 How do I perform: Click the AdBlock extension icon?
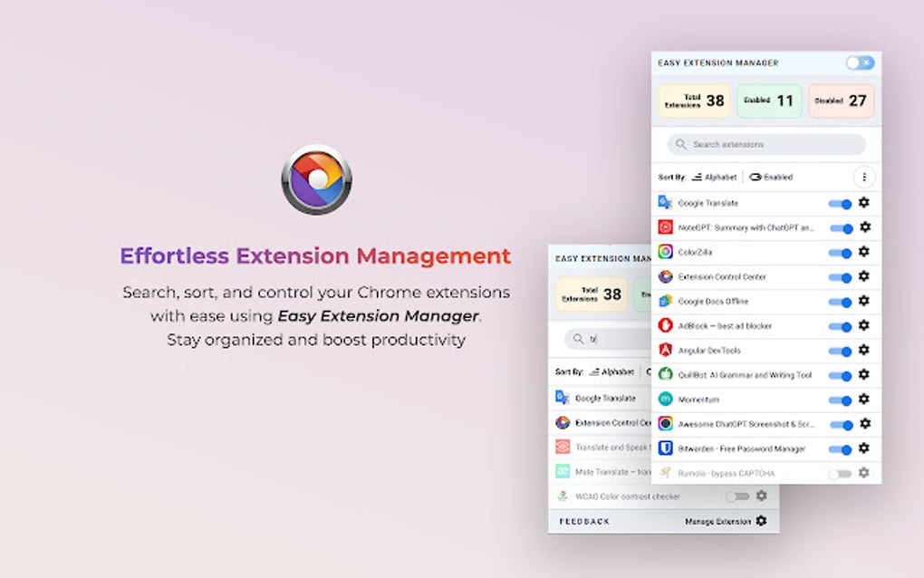pyautogui.click(x=665, y=325)
